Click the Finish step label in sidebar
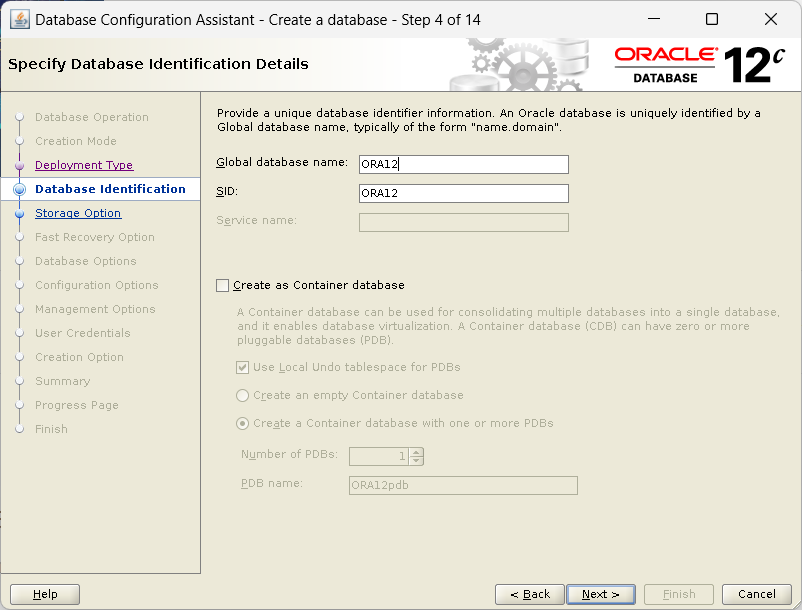The image size is (802, 610). [51, 430]
